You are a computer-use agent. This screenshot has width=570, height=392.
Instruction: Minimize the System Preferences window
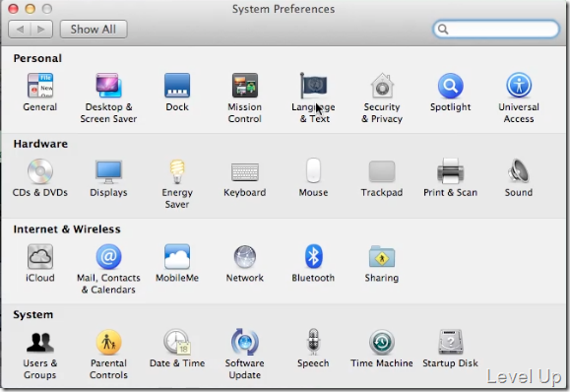click(x=31, y=9)
